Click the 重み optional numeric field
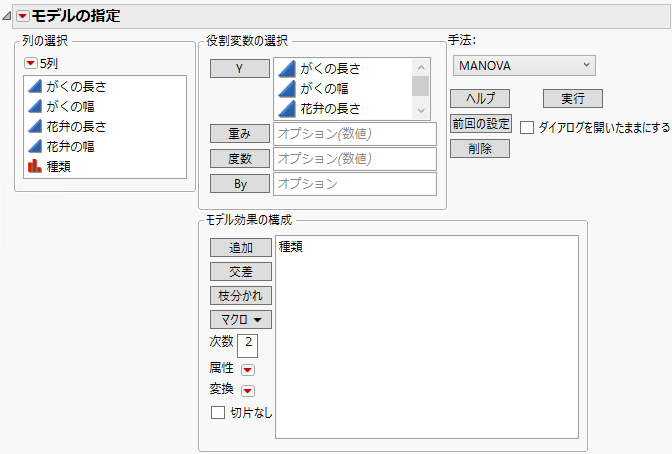 point(355,134)
